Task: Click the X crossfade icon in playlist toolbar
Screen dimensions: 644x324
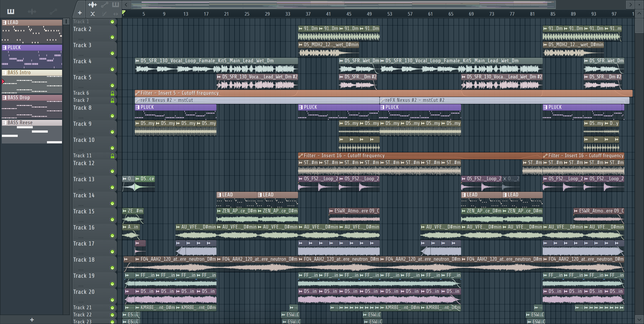Action: [x=93, y=14]
